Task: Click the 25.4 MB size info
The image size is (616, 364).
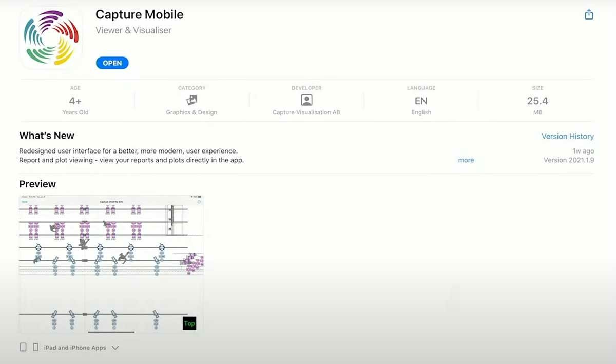Action: click(537, 101)
